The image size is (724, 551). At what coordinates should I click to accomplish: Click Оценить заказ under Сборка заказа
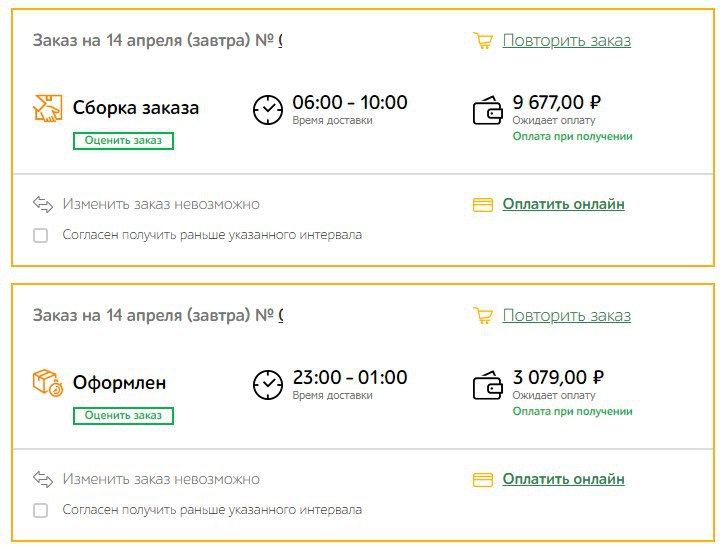pos(123,140)
